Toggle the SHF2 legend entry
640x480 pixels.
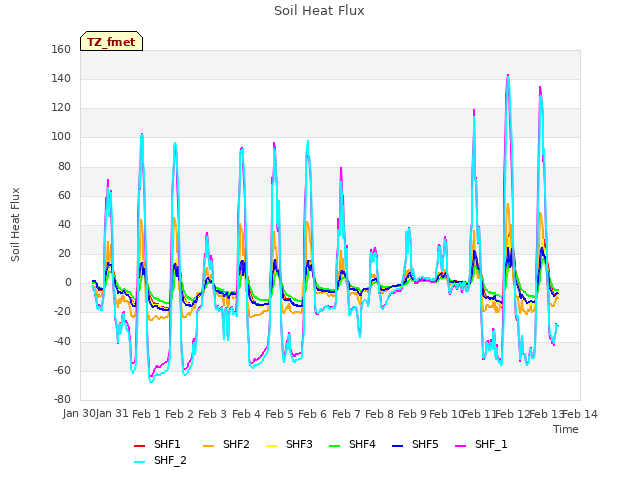[x=226, y=444]
